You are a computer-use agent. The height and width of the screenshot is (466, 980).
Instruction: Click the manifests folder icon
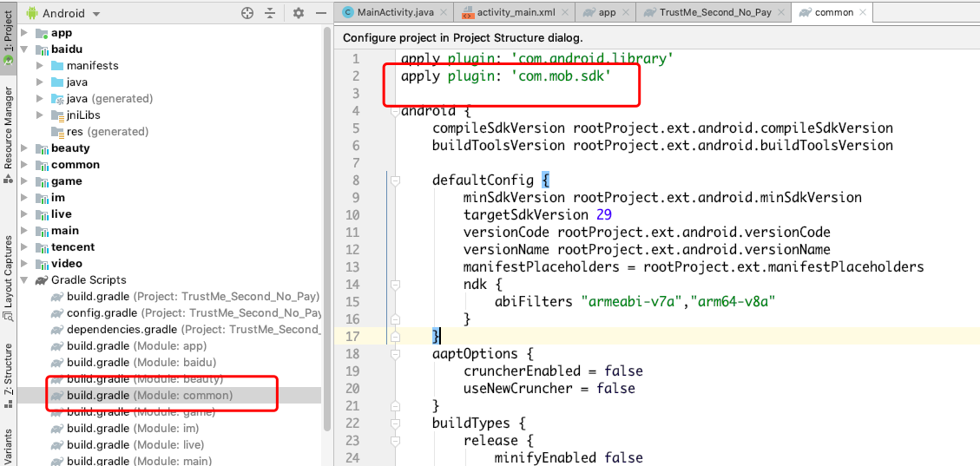[57, 66]
